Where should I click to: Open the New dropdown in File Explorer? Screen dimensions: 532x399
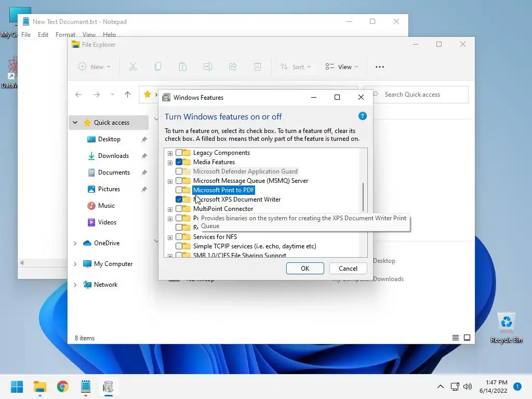(x=95, y=67)
